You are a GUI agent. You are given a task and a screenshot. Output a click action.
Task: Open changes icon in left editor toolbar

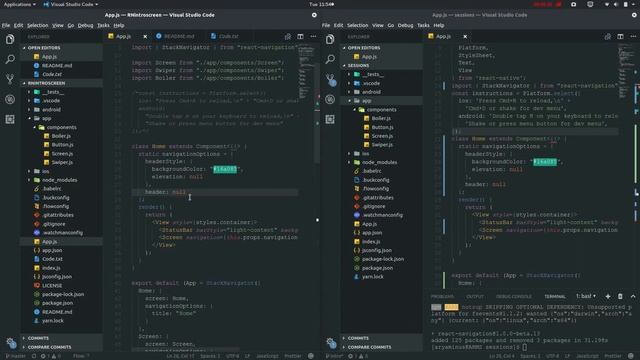point(288,36)
